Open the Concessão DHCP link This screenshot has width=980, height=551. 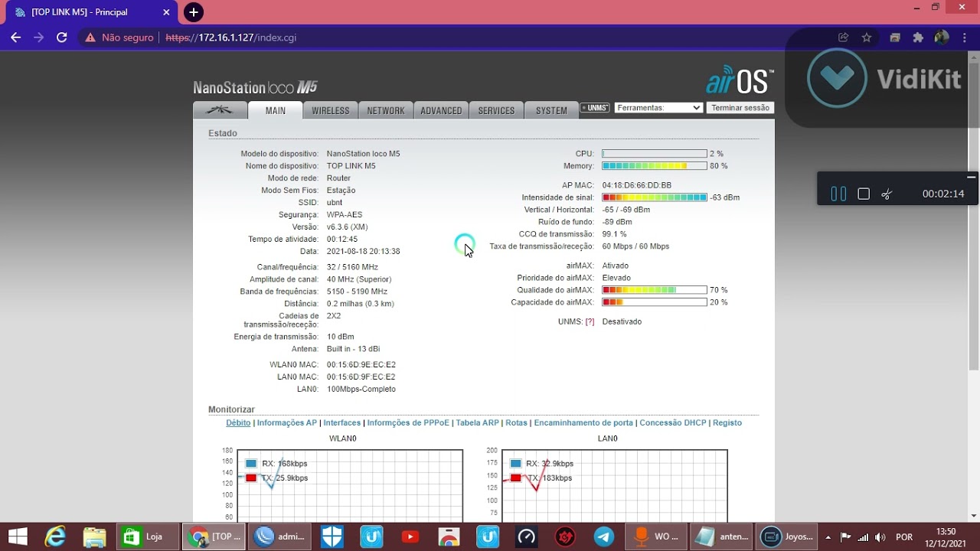pos(673,422)
